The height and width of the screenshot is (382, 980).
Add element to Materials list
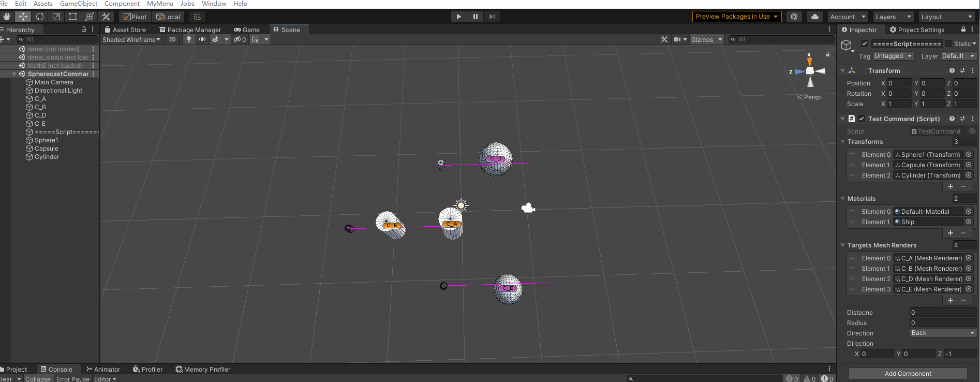pyautogui.click(x=951, y=233)
